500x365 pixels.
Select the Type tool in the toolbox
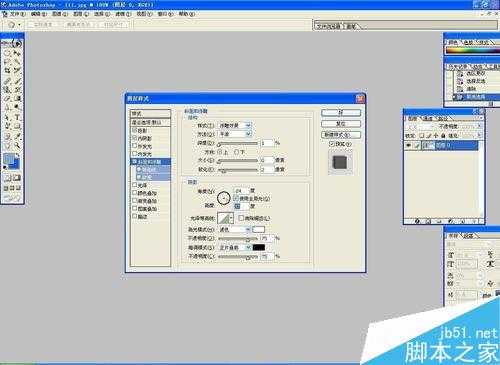click(17, 117)
